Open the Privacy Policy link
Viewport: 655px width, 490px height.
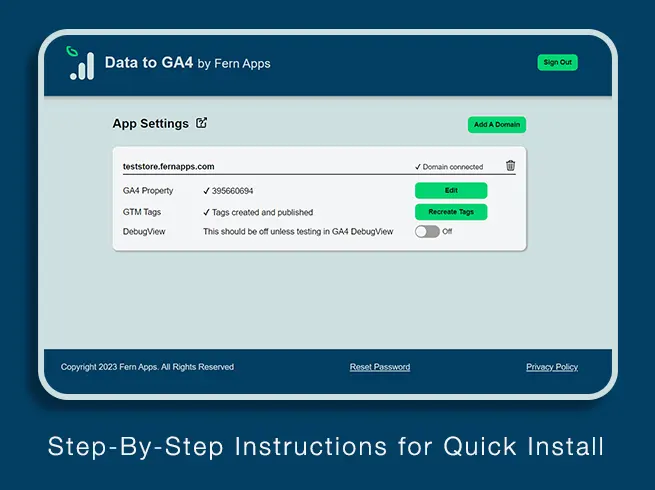[552, 367]
